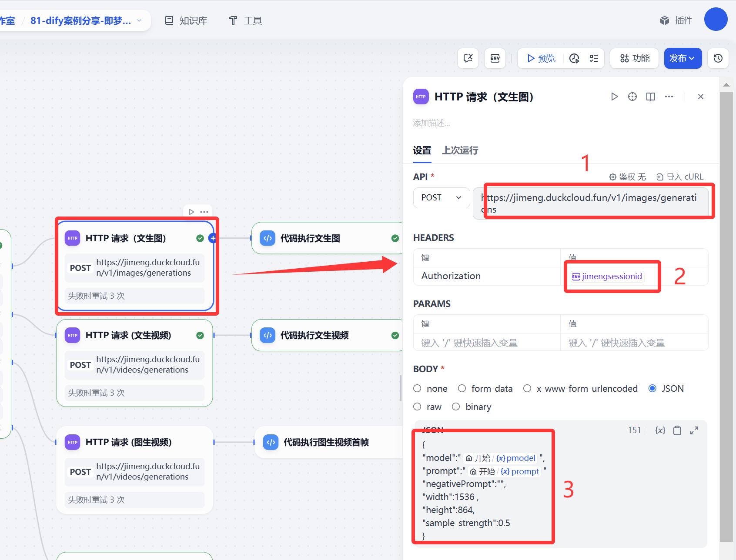Image resolution: width=736 pixels, height=560 pixels.
Task: Click 导入 cURL import button
Action: tap(679, 177)
